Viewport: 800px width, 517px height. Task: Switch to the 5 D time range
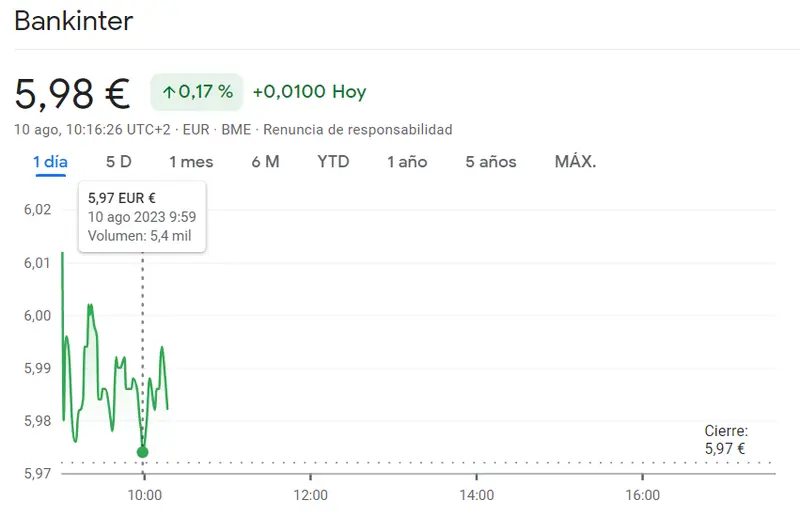click(x=119, y=162)
